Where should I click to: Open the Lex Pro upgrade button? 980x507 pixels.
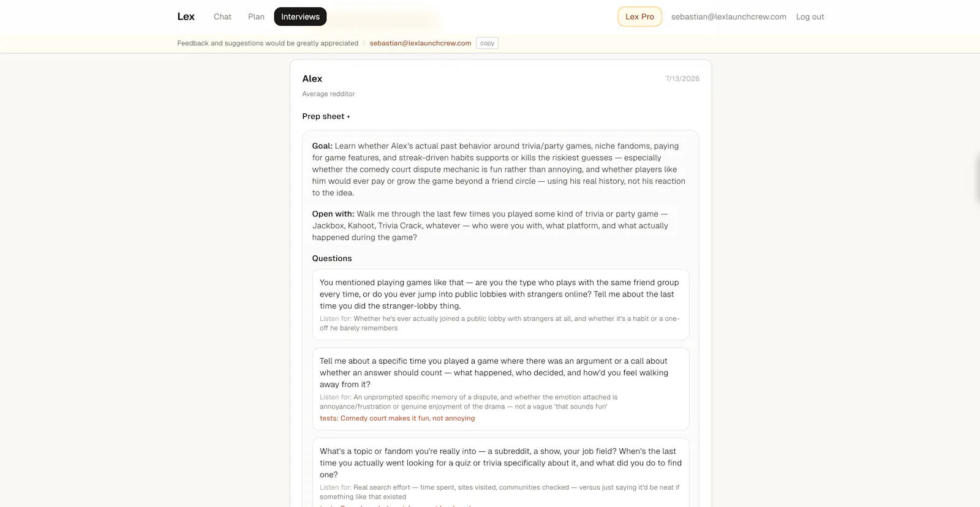click(x=639, y=17)
